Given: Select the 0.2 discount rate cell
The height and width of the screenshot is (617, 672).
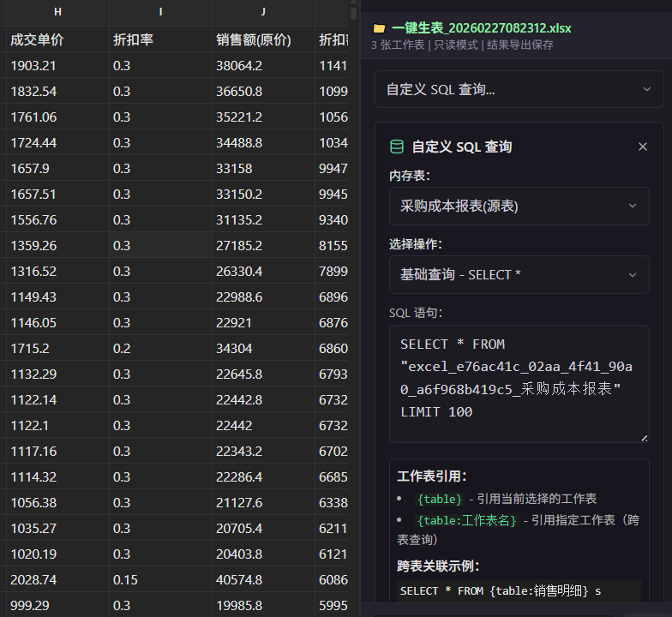Looking at the screenshot, I should coord(161,348).
